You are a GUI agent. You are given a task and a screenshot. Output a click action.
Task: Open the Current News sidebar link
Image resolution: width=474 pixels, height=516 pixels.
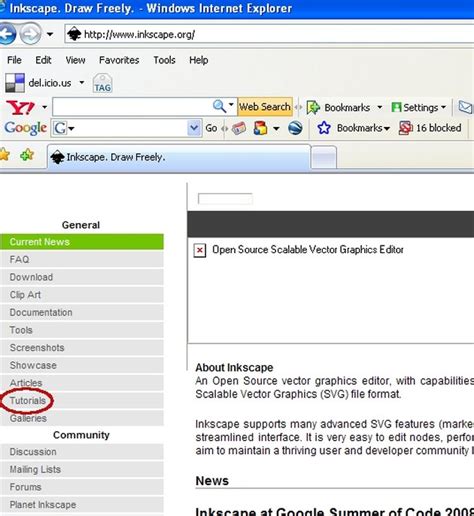tap(82, 242)
